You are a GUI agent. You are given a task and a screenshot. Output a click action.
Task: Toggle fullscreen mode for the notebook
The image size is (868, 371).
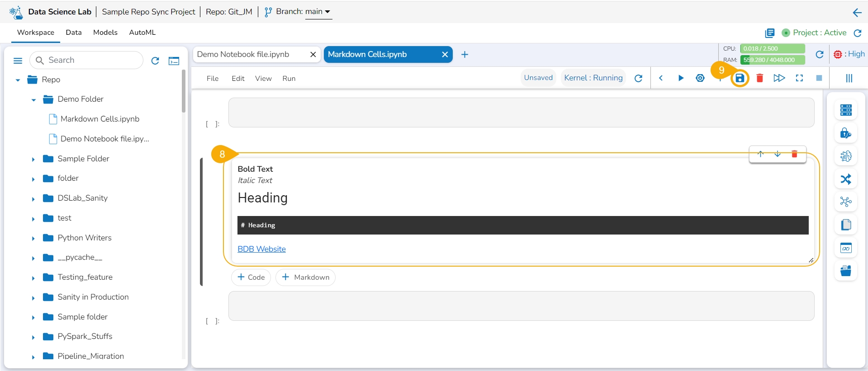tap(799, 78)
